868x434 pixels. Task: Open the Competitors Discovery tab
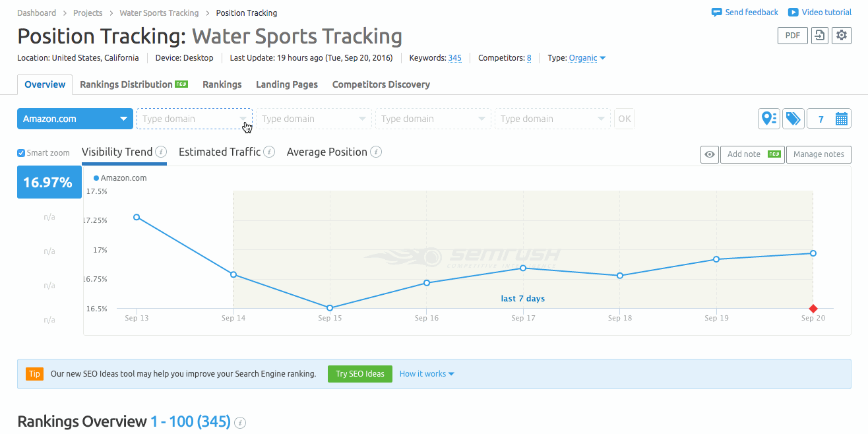(381, 84)
